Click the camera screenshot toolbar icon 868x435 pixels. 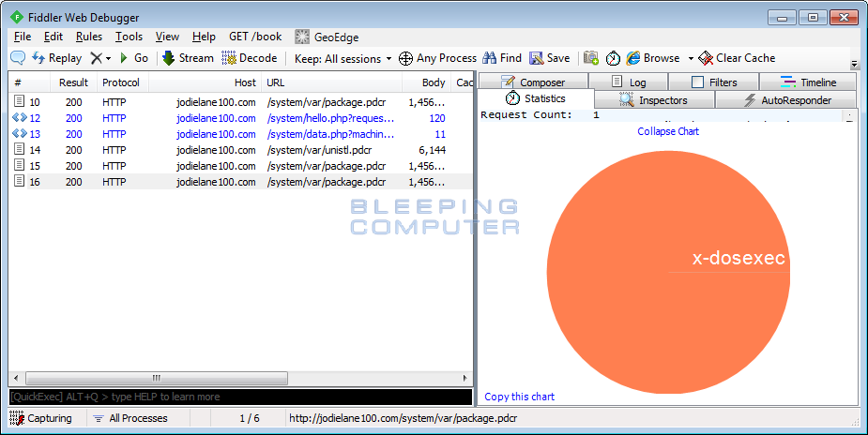click(x=591, y=58)
